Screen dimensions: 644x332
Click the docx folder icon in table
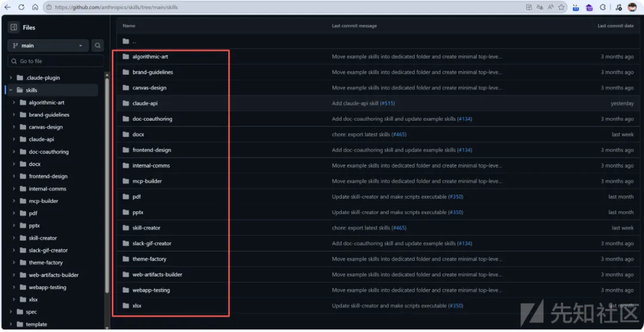point(126,134)
